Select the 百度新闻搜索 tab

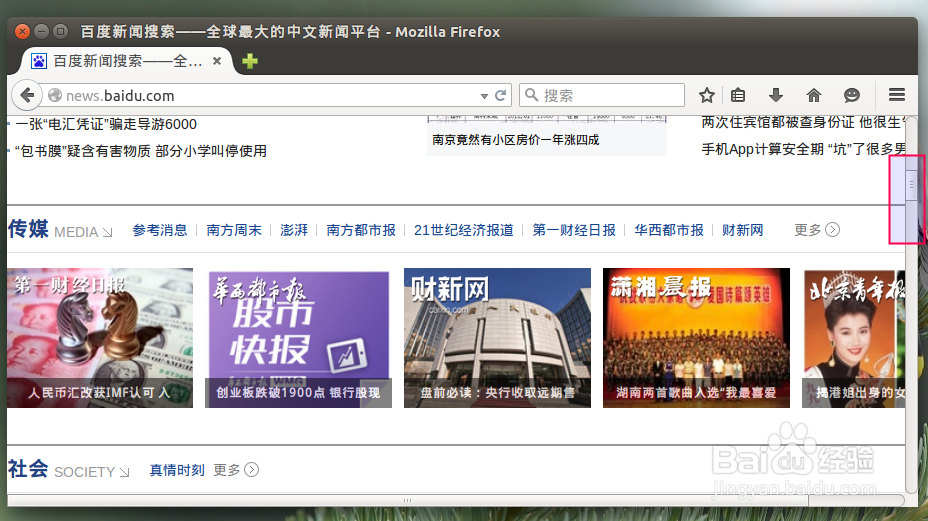128,61
